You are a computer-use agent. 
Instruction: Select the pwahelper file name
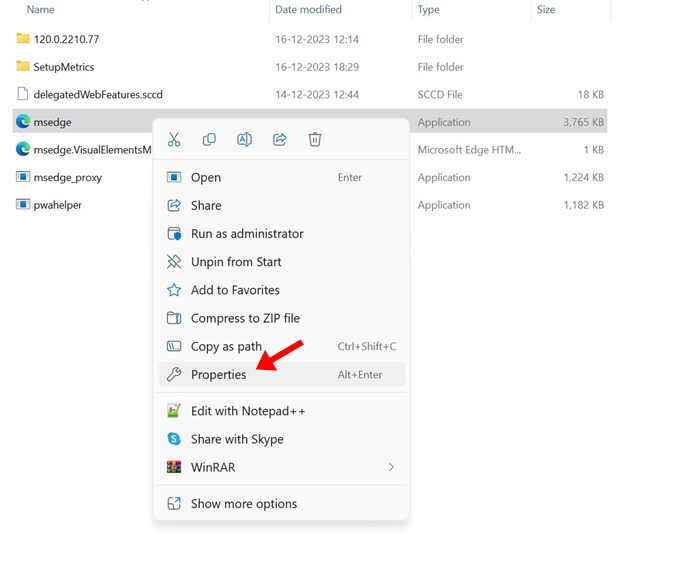(58, 205)
